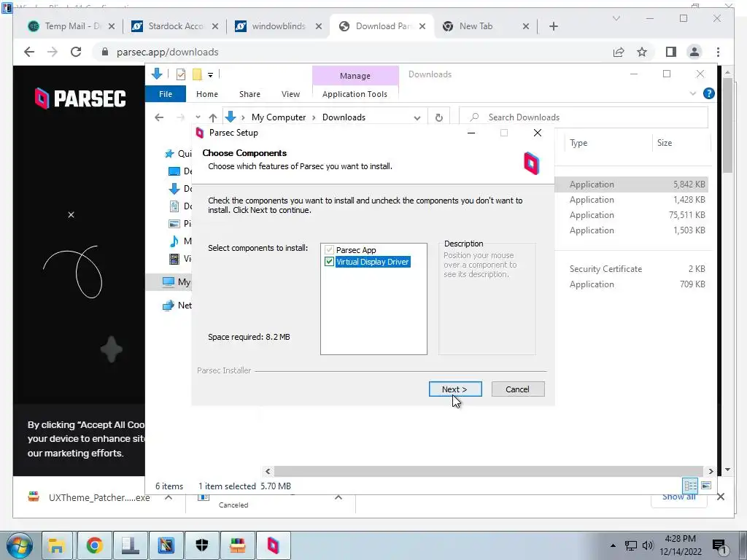The image size is (747, 560).
Task: Open a new Chrome tab
Action: tap(553, 26)
